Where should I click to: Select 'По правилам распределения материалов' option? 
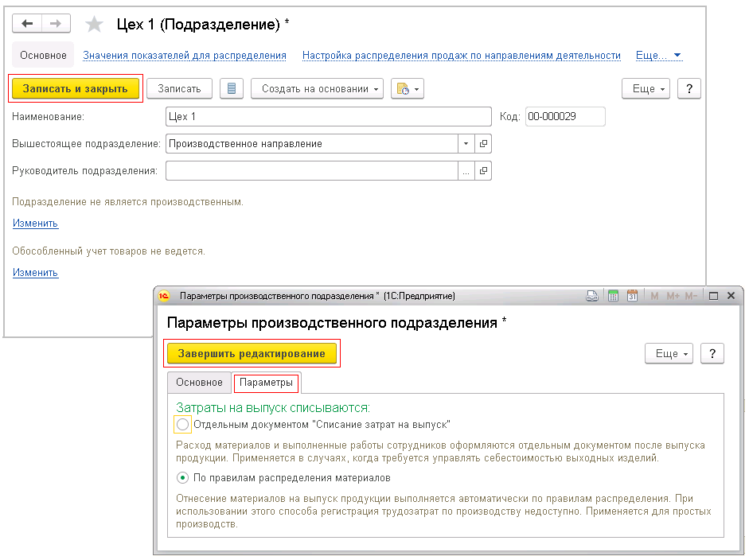tap(182, 478)
